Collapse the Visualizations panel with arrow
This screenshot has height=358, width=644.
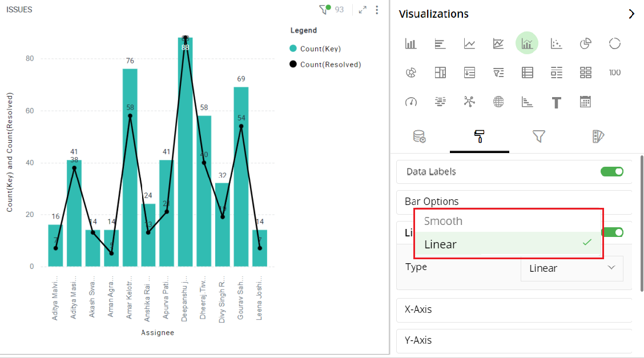click(631, 14)
